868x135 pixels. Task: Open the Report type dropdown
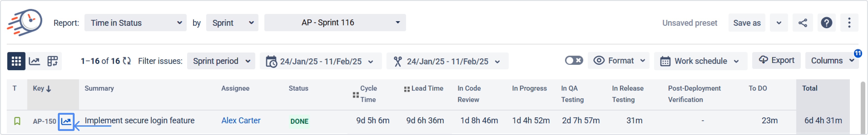(x=135, y=23)
